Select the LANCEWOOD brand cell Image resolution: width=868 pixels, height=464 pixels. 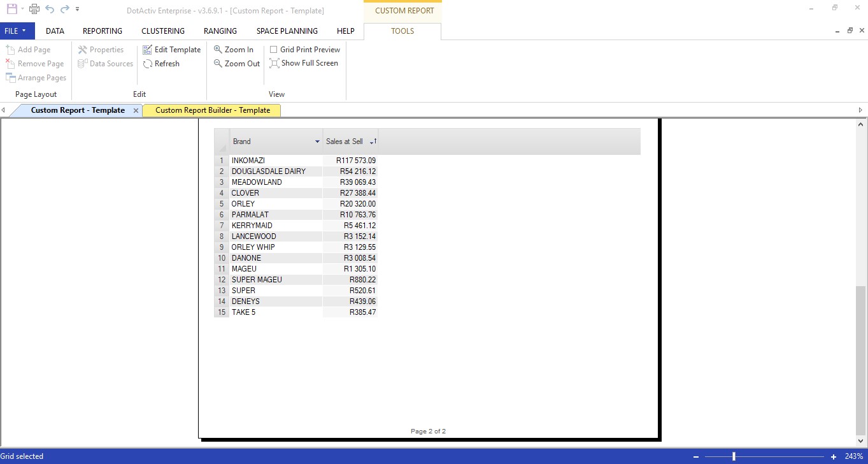[x=276, y=236]
